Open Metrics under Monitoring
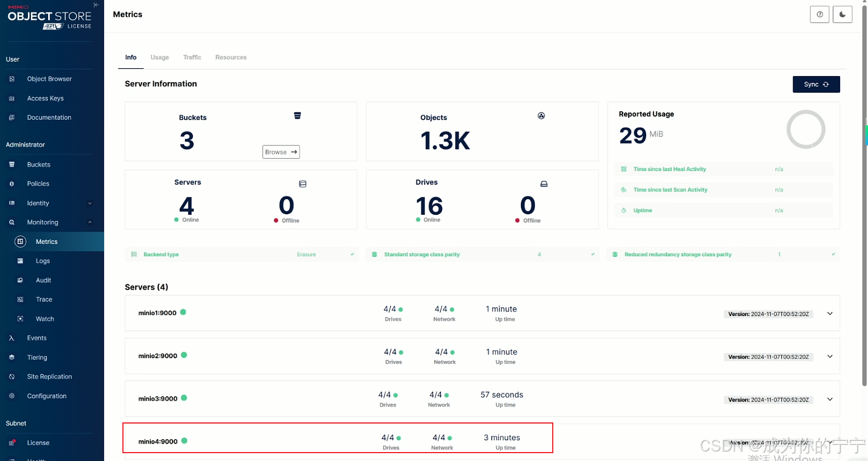The image size is (868, 461). 52,242
